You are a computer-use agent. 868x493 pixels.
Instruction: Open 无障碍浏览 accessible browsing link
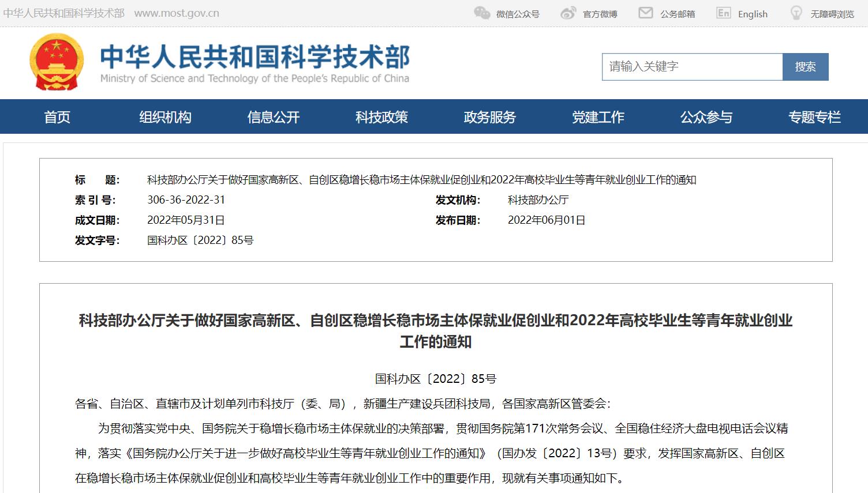[832, 14]
